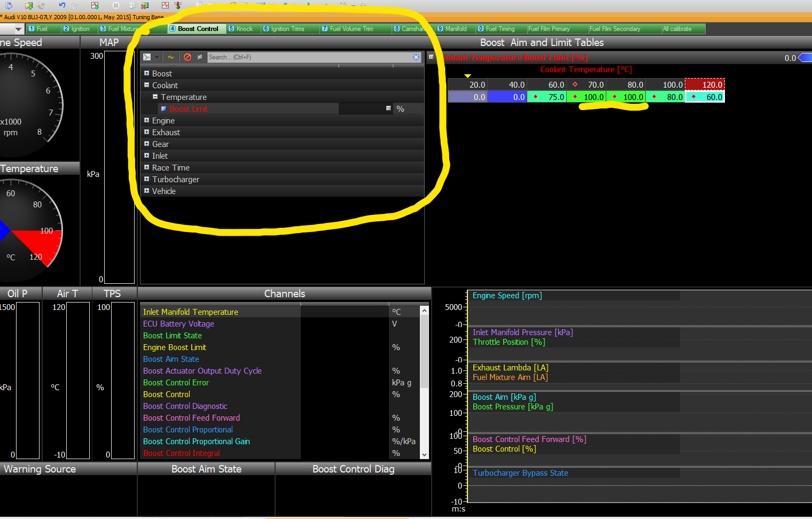This screenshot has width=812, height=519.
Task: Click the red blocked-channels icon near search field
Action: point(188,57)
